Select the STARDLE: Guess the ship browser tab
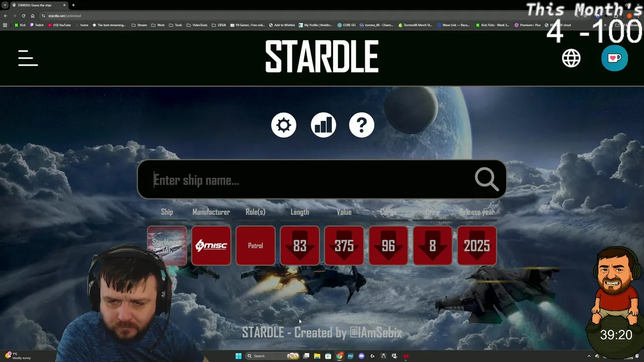Screen dimensions: 644x362 point(38,5)
